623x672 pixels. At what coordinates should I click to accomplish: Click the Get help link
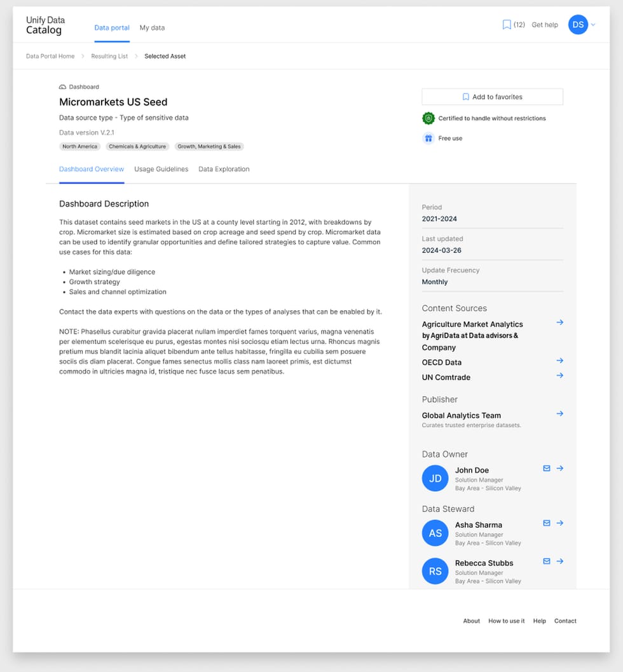[545, 25]
